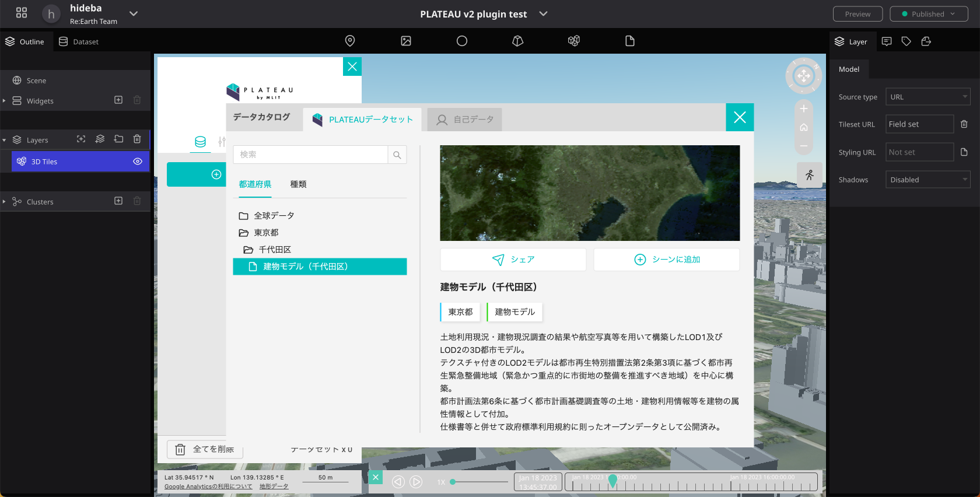Select the resource file tool
This screenshot has height=497, width=980.
630,41
